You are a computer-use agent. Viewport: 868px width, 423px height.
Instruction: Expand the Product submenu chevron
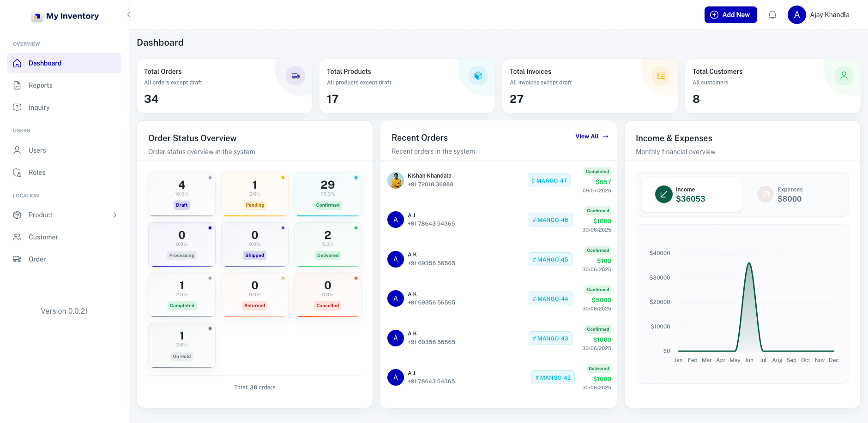tap(115, 215)
